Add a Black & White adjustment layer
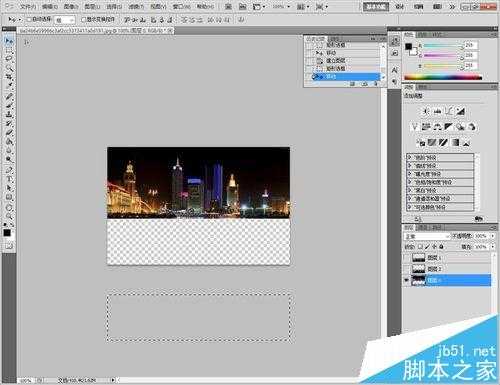Screen dimensions: 500x385 pos(449,127)
